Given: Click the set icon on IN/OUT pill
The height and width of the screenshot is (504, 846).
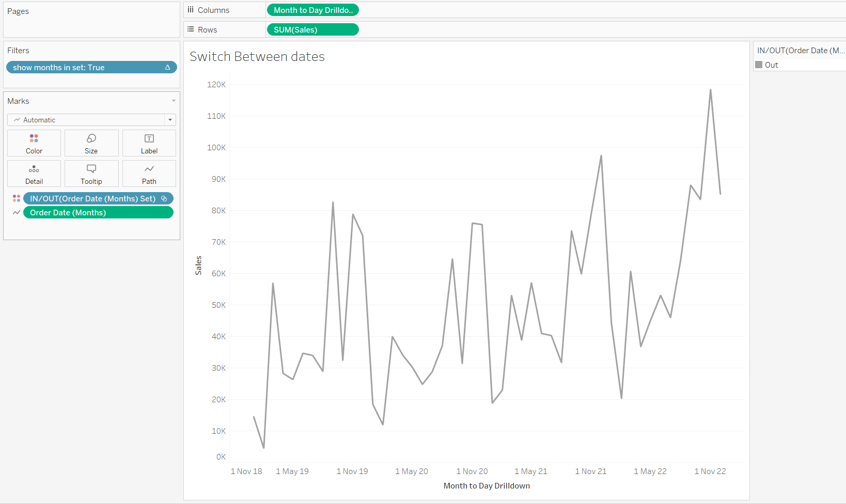Looking at the screenshot, I should (164, 198).
